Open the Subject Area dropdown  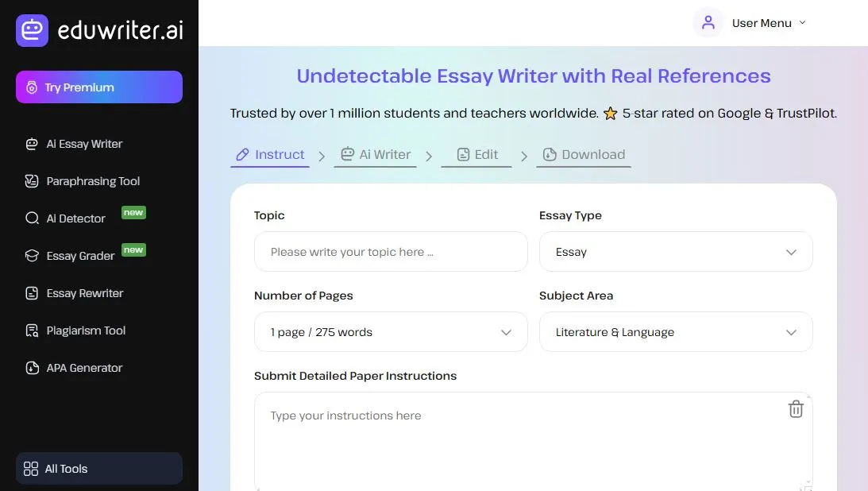pyautogui.click(x=676, y=332)
